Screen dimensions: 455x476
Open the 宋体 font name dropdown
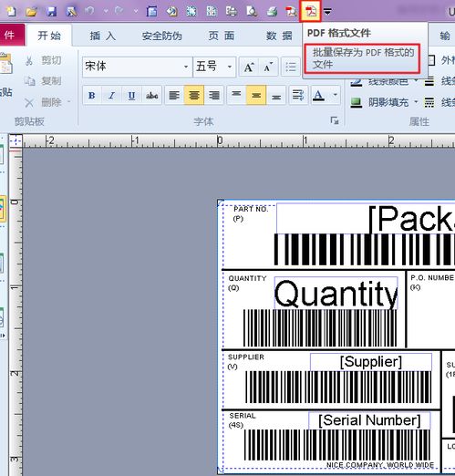click(x=186, y=67)
